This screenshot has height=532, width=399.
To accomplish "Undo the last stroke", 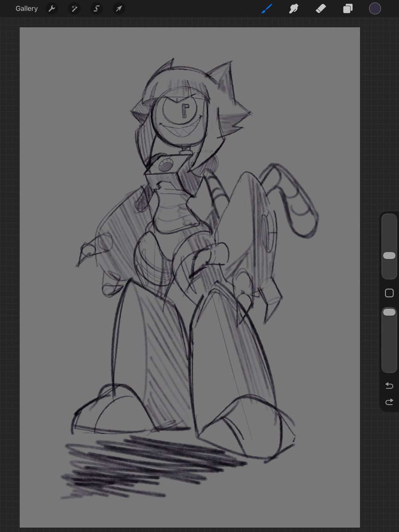I will pyautogui.click(x=389, y=386).
